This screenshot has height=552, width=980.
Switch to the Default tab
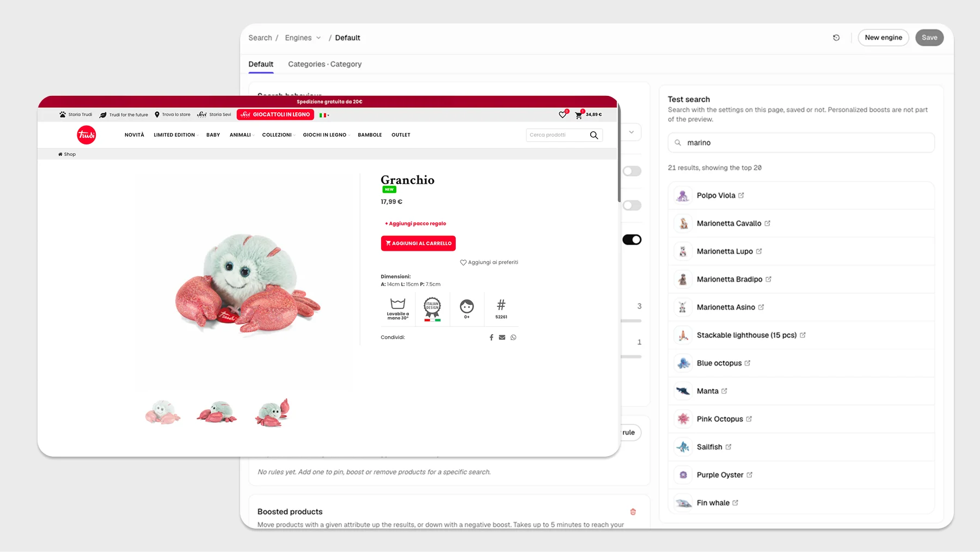point(261,64)
